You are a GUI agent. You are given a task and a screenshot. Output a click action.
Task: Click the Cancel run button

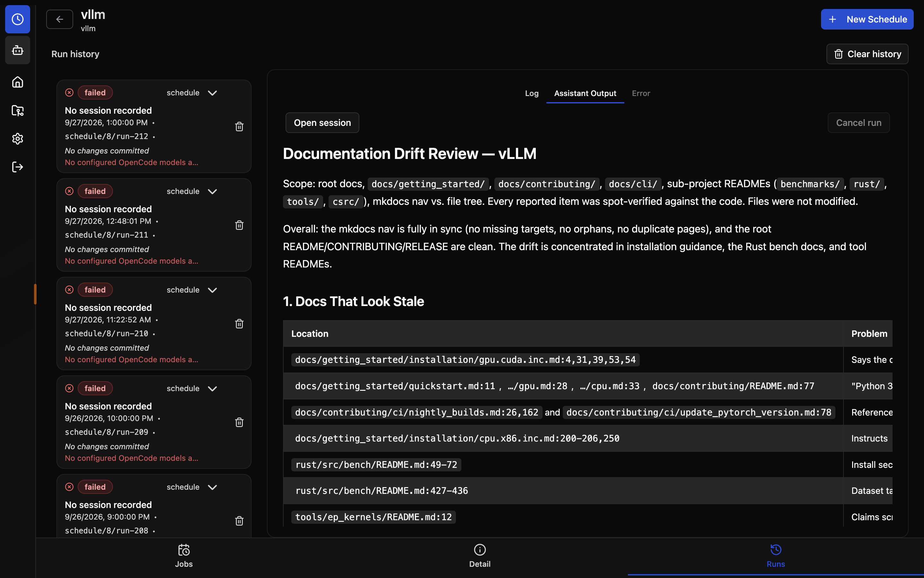[858, 123]
